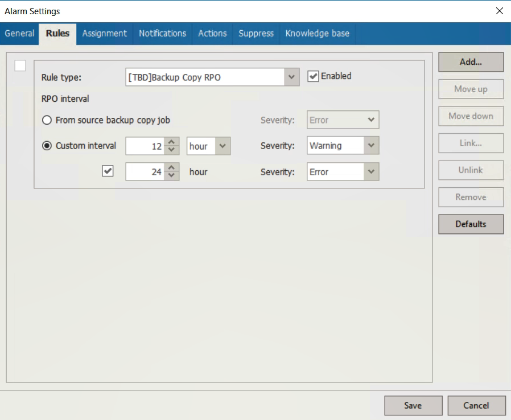
Task: Expand the 24 hour Error severity dropdown
Action: click(x=371, y=171)
